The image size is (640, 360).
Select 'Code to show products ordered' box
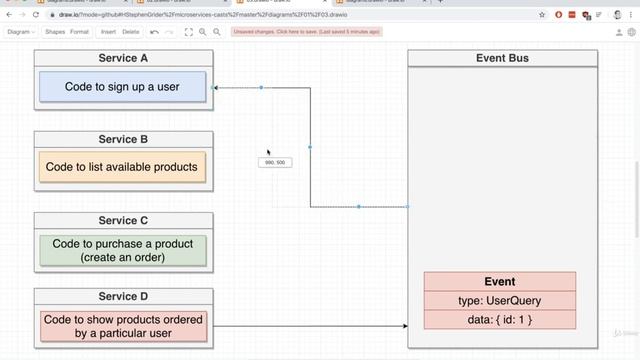click(x=123, y=327)
